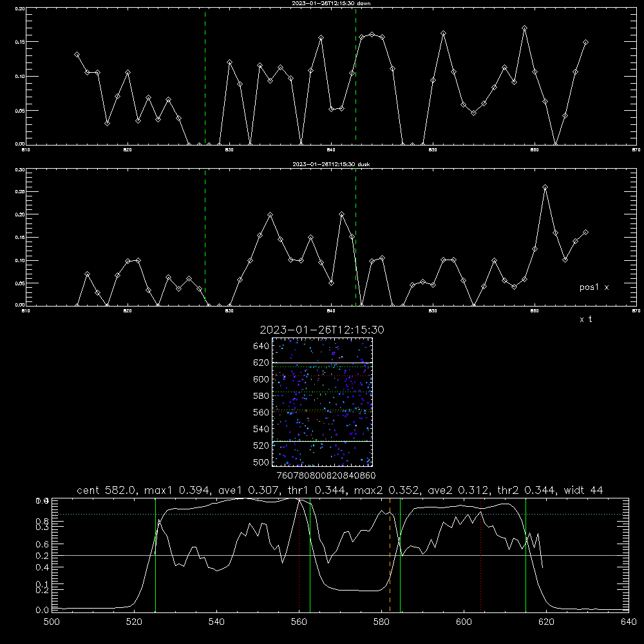Click the "580" y-axis label beside the scatter image

click(261, 396)
